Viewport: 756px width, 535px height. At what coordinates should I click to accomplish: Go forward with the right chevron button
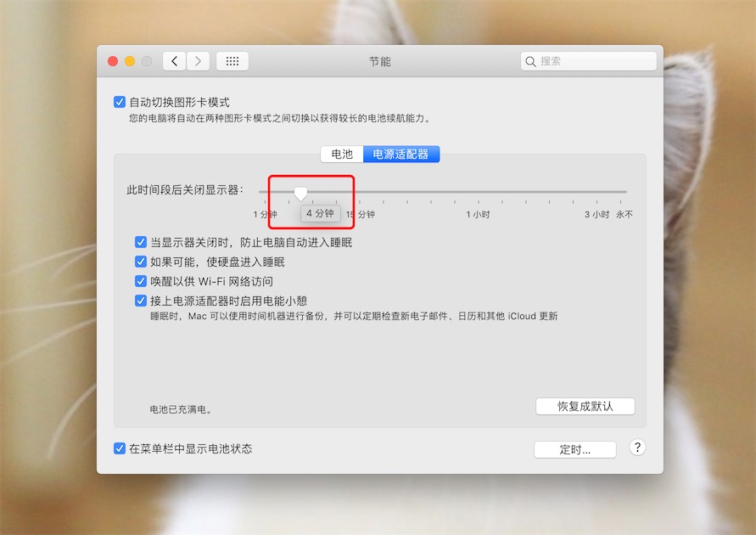pyautogui.click(x=199, y=61)
